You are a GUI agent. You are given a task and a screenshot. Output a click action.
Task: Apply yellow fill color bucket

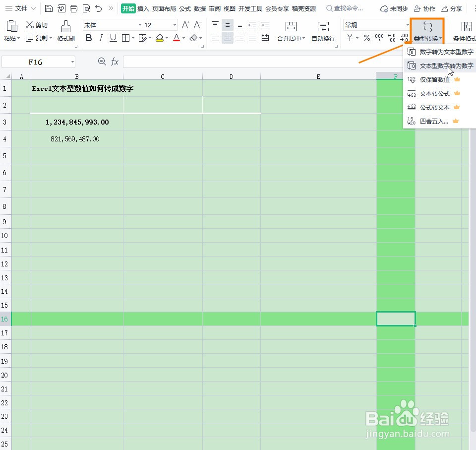[159, 38]
